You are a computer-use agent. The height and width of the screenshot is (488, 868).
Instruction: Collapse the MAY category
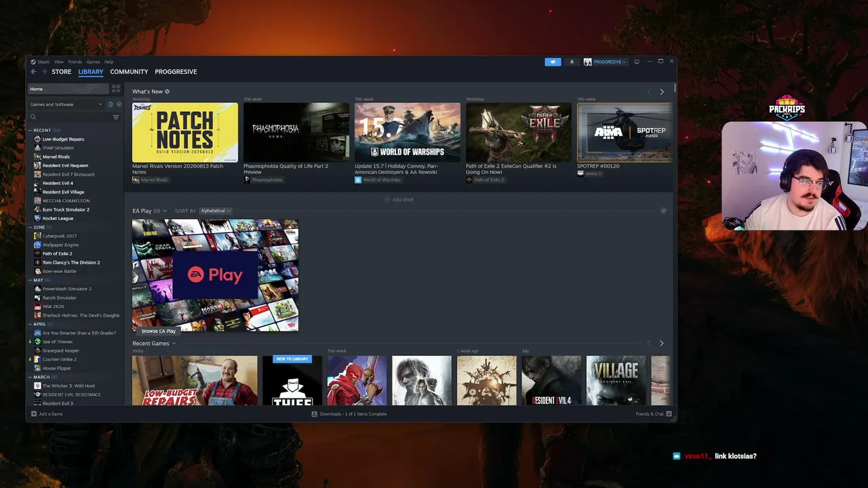point(31,280)
